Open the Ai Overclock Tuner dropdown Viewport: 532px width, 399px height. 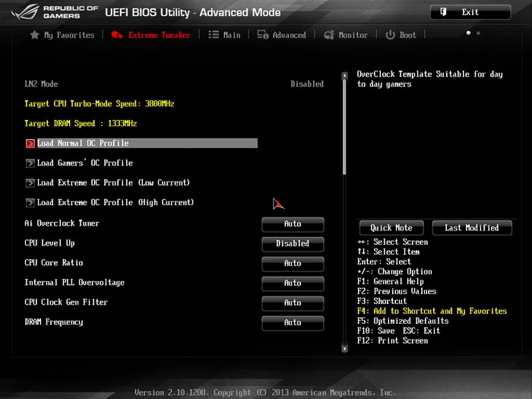pyautogui.click(x=293, y=224)
